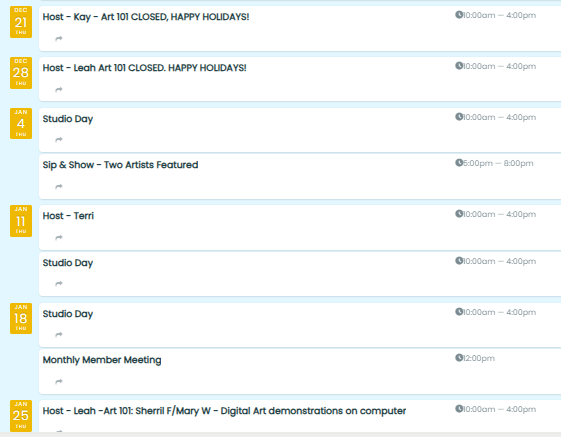
Task: Share the Sip & Show event
Action: click(x=59, y=186)
